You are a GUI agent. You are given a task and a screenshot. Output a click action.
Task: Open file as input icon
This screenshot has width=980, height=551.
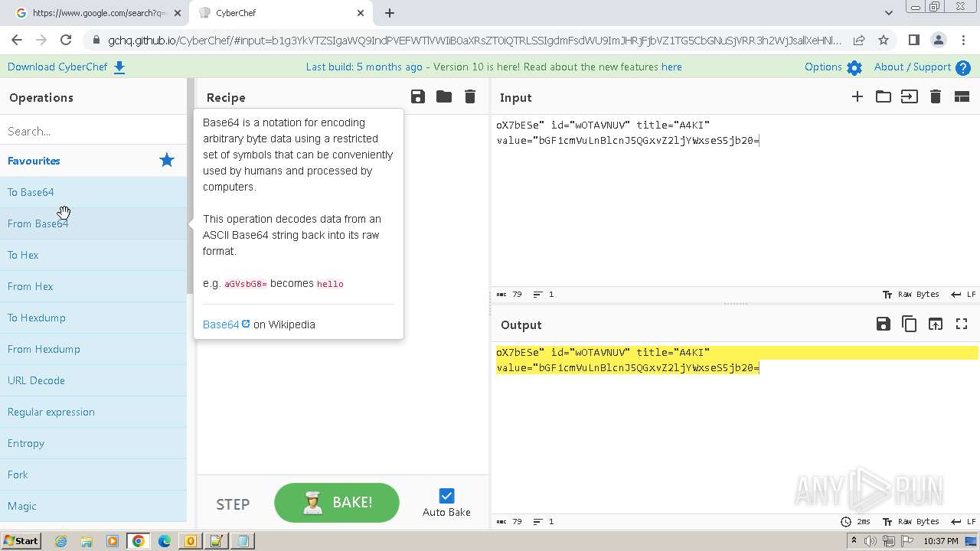pyautogui.click(x=910, y=96)
